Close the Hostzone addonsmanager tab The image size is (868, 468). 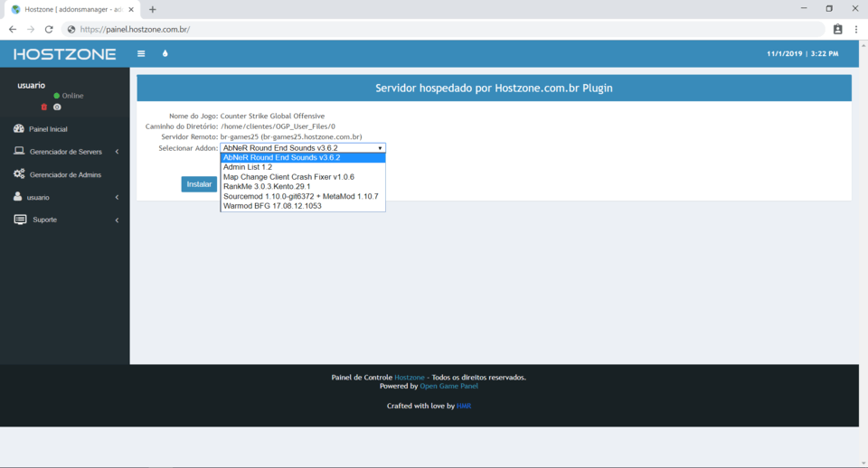point(131,9)
